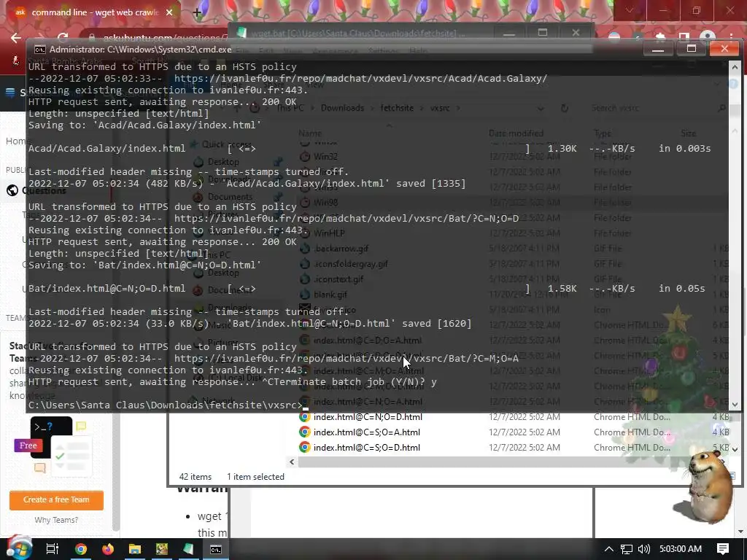Click Explorer file list scroll down arrow
The image size is (747, 560).
click(x=735, y=449)
